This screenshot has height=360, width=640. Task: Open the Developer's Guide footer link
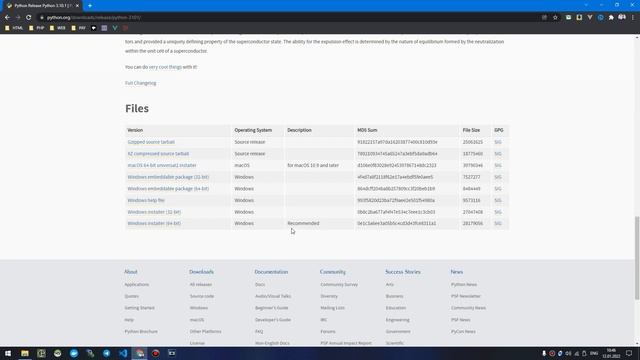point(273,320)
